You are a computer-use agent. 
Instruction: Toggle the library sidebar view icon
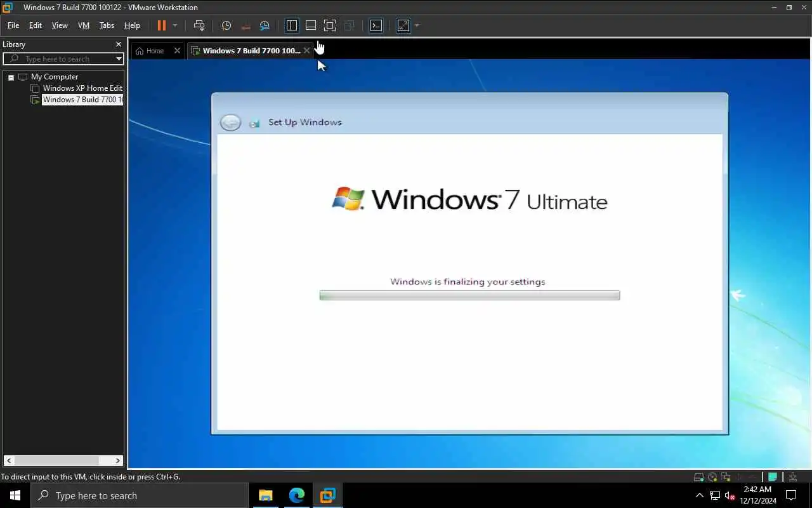(x=292, y=25)
